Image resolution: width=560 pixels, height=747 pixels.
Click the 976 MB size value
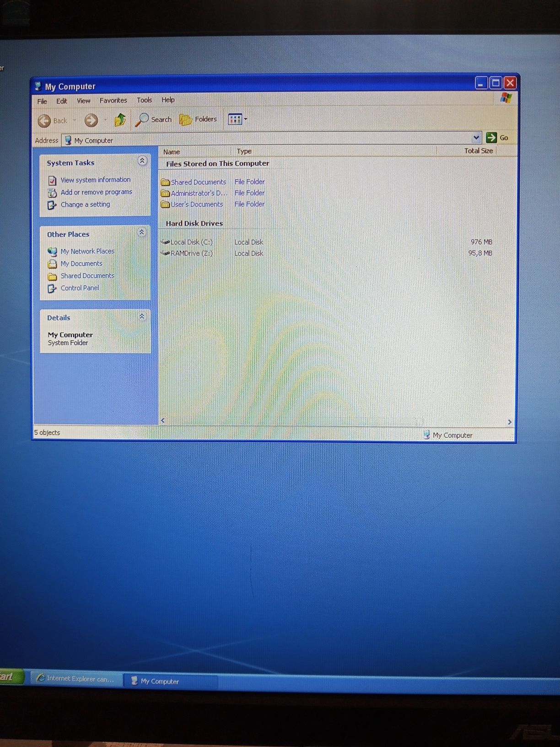481,242
